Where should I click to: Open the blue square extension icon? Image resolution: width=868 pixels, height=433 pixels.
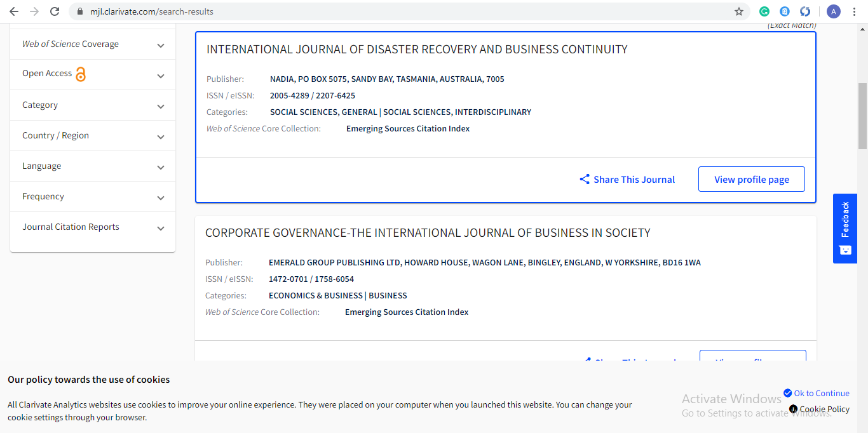[x=785, y=11]
